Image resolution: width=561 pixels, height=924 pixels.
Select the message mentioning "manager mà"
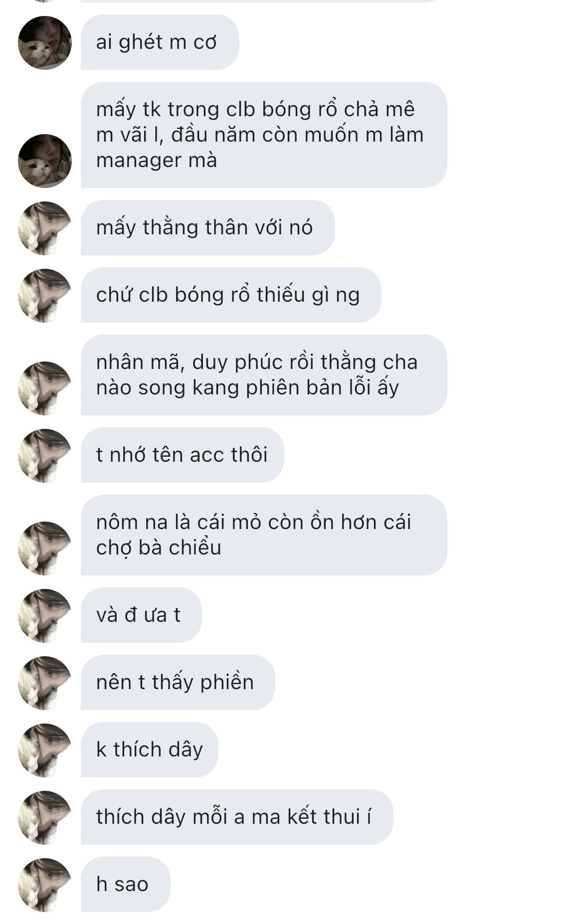pos(264,135)
